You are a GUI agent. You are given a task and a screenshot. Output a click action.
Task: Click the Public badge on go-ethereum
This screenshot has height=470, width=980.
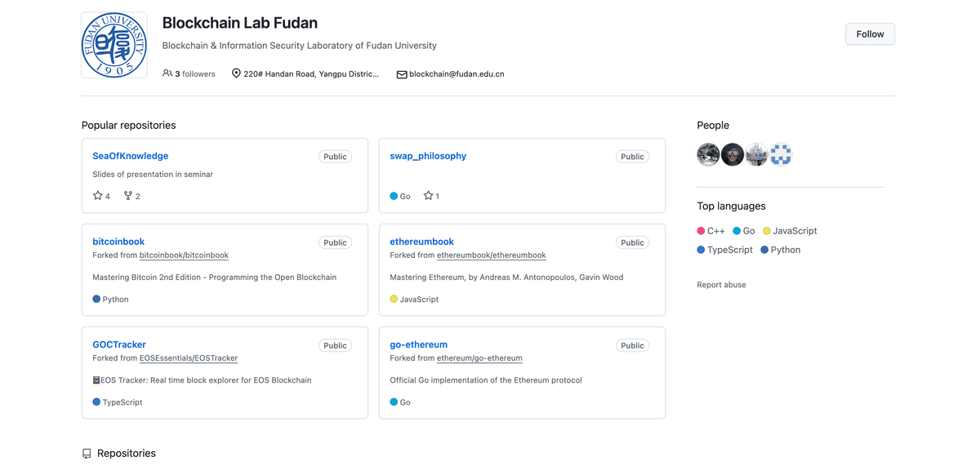tap(632, 345)
